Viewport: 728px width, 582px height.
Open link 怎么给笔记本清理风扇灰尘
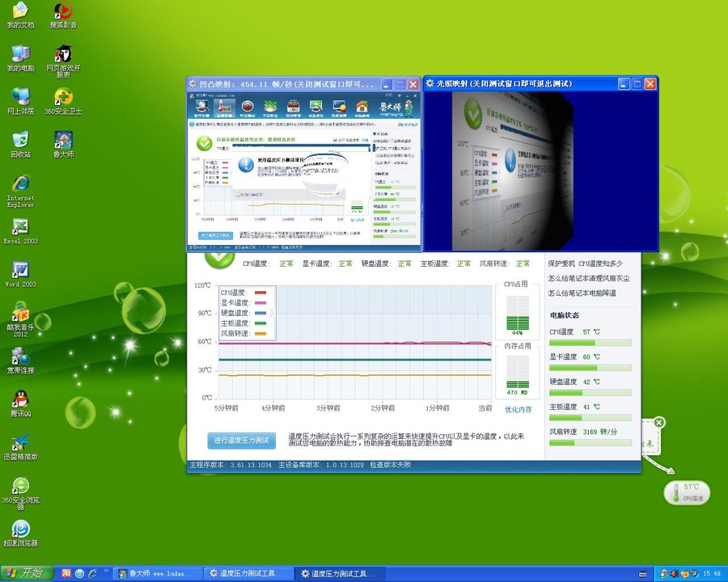point(588,278)
